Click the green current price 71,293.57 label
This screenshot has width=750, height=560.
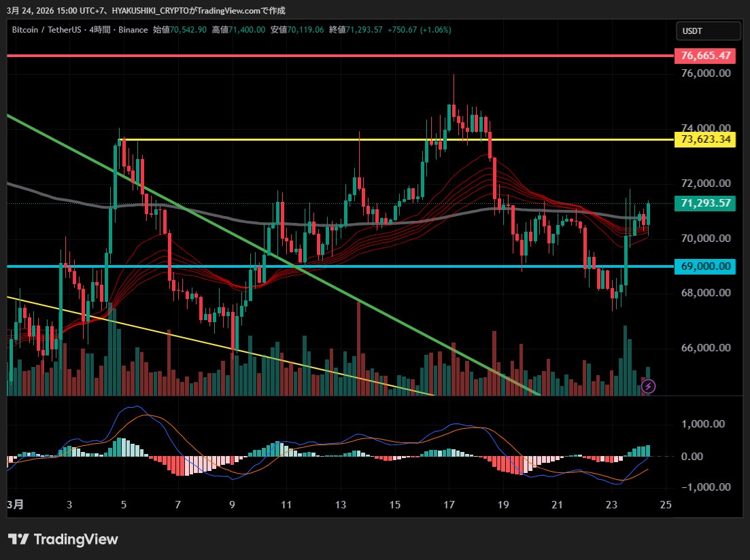705,203
